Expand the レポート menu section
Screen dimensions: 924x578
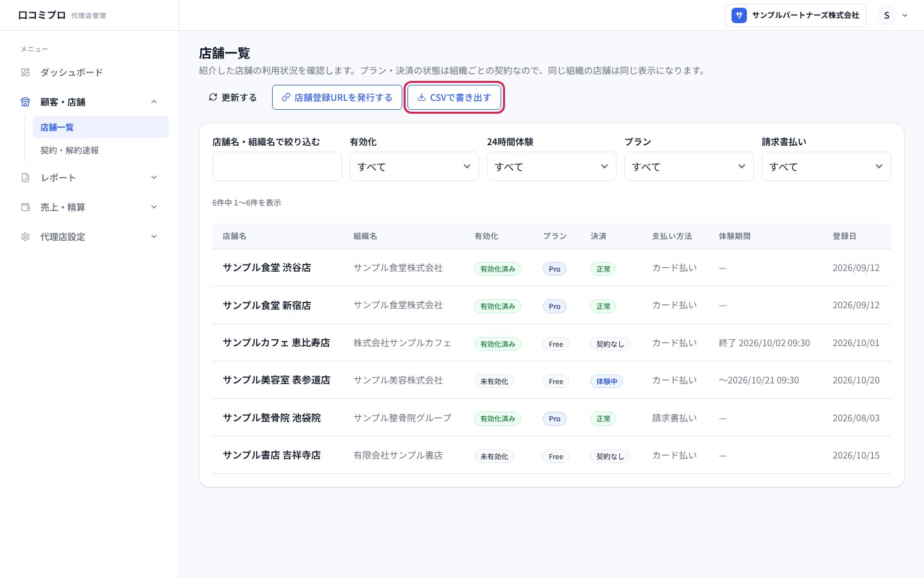point(154,178)
